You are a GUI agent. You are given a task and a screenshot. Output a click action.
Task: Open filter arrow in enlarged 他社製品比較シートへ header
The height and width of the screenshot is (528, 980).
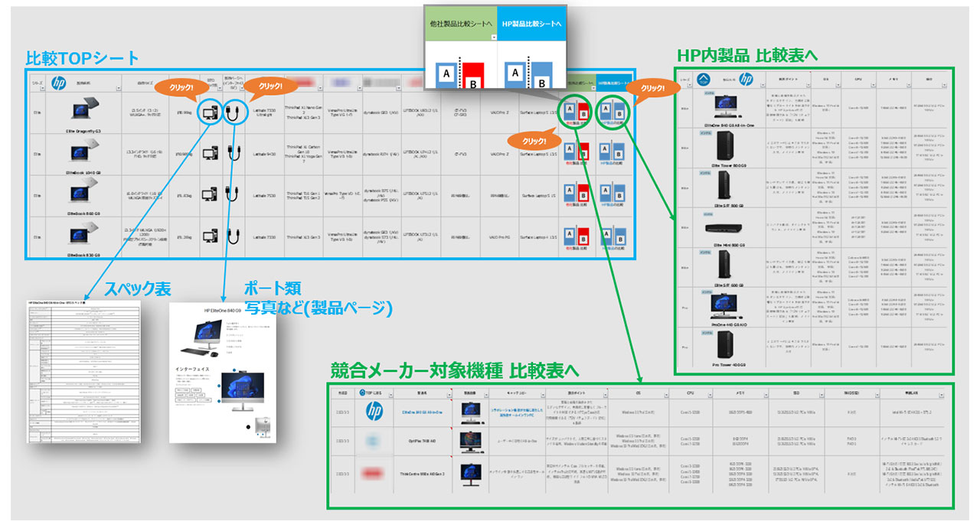pyautogui.click(x=493, y=36)
